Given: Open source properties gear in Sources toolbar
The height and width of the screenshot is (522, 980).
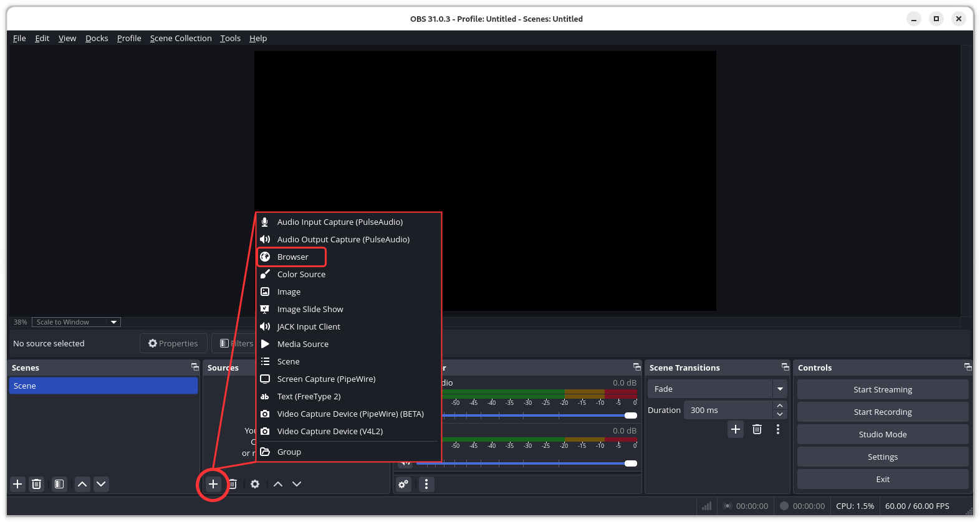Looking at the screenshot, I should pyautogui.click(x=255, y=484).
